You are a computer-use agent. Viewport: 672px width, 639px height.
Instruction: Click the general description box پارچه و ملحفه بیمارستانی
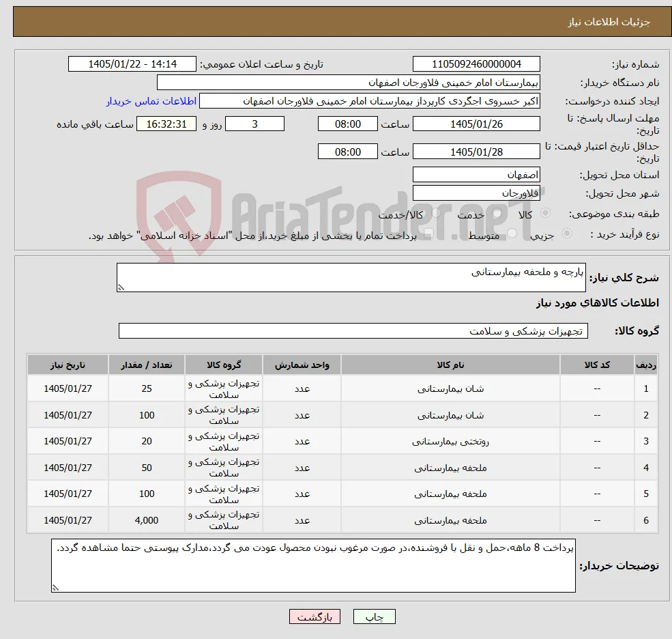(x=351, y=277)
